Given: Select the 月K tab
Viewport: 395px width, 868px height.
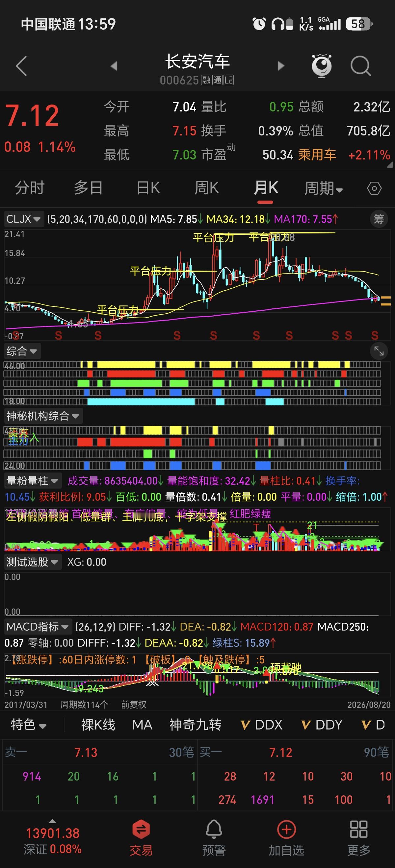Looking at the screenshot, I should 266,188.
